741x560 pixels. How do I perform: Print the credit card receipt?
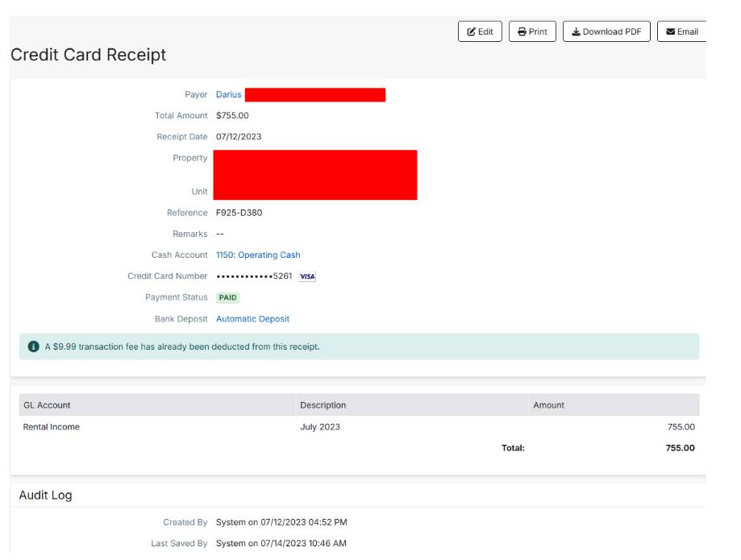click(x=532, y=31)
